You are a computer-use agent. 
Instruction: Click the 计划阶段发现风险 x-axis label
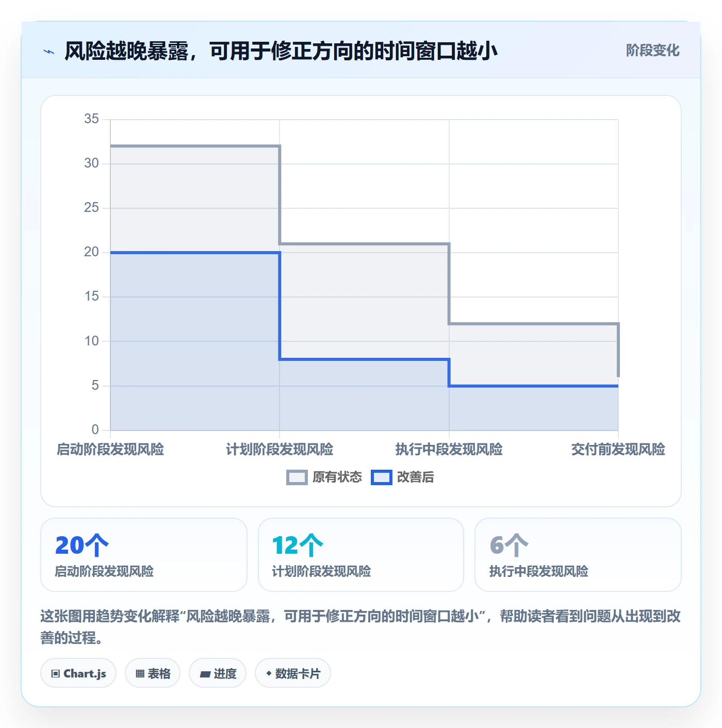point(280,450)
